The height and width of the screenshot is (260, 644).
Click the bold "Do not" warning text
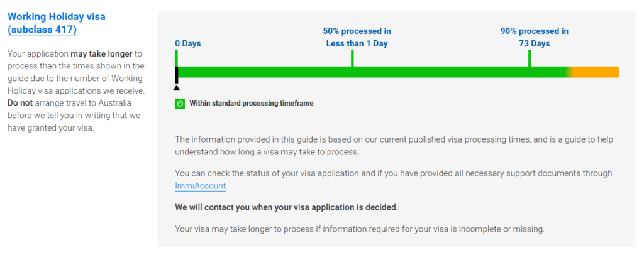point(21,103)
